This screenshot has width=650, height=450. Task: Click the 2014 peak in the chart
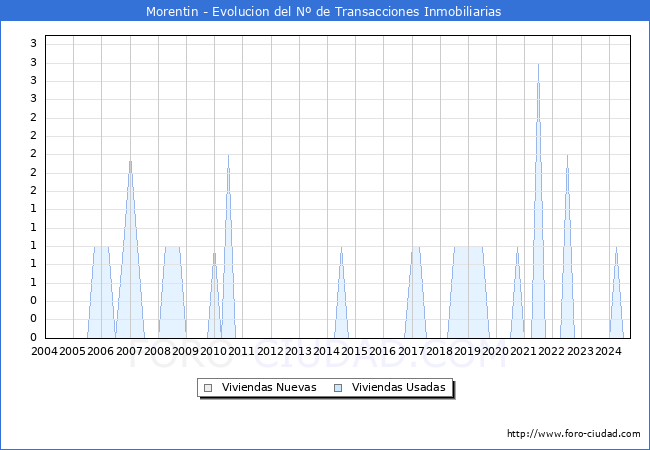pyautogui.click(x=341, y=249)
